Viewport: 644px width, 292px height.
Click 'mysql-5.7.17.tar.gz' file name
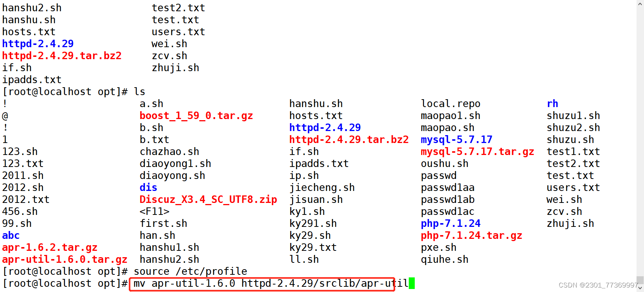click(478, 152)
